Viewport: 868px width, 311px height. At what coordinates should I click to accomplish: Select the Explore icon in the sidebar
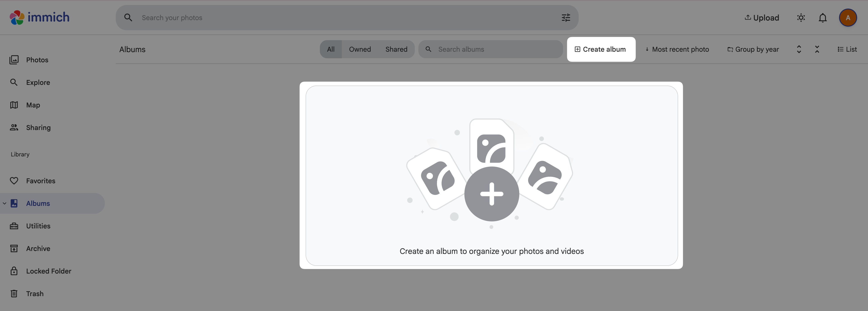click(14, 82)
